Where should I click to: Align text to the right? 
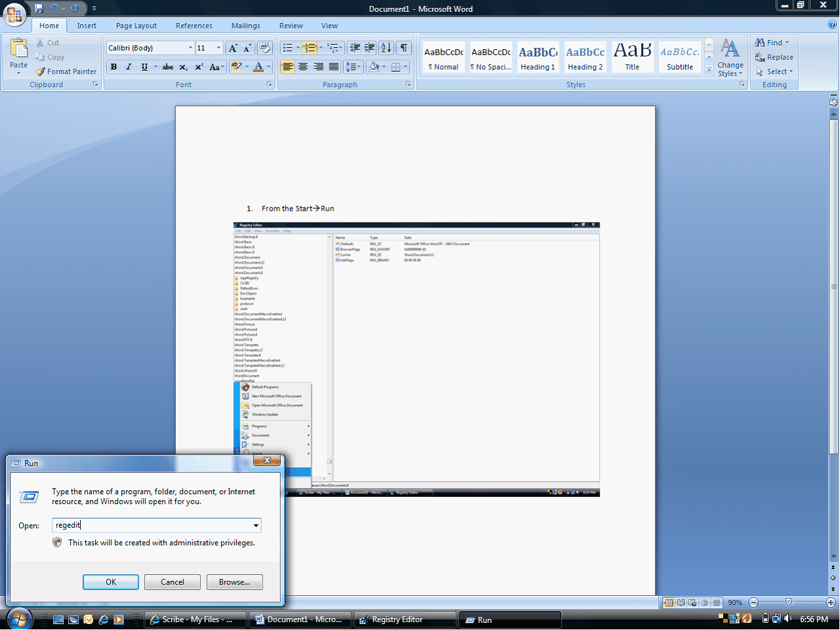(x=318, y=67)
